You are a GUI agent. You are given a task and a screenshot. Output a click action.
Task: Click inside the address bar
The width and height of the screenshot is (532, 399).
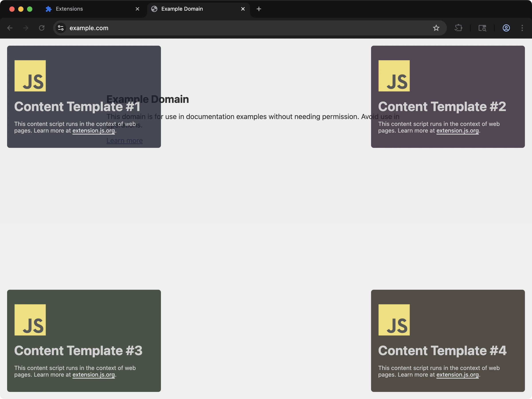[x=168, y=28]
